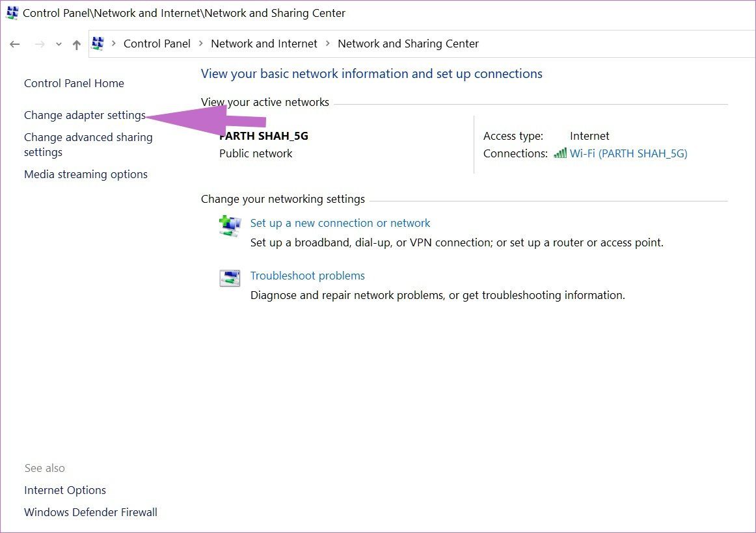The height and width of the screenshot is (533, 756).
Task: Open Change advanced sharing settings
Action: (x=88, y=144)
